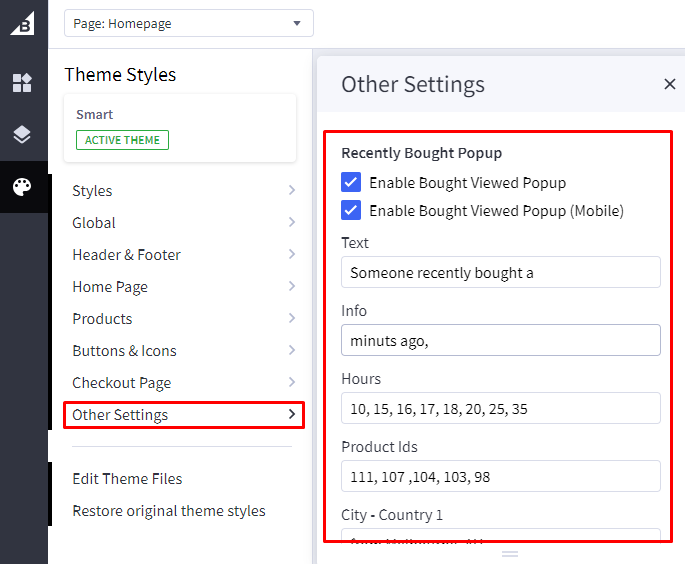Click the Hours input field
This screenshot has height=564, width=685.
coord(500,408)
